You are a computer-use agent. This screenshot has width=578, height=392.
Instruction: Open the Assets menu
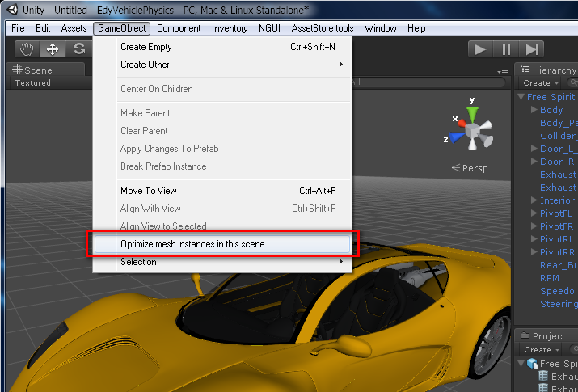pyautogui.click(x=74, y=28)
